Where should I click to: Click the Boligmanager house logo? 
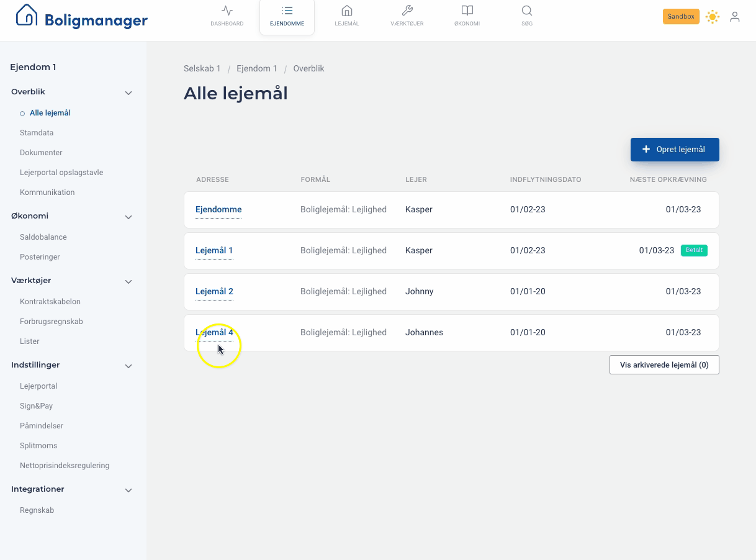point(27,16)
